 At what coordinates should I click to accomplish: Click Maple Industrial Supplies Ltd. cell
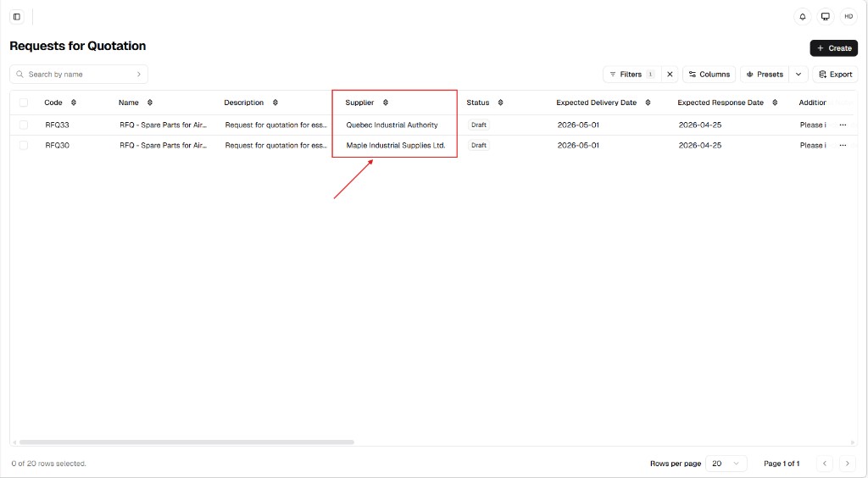(396, 146)
